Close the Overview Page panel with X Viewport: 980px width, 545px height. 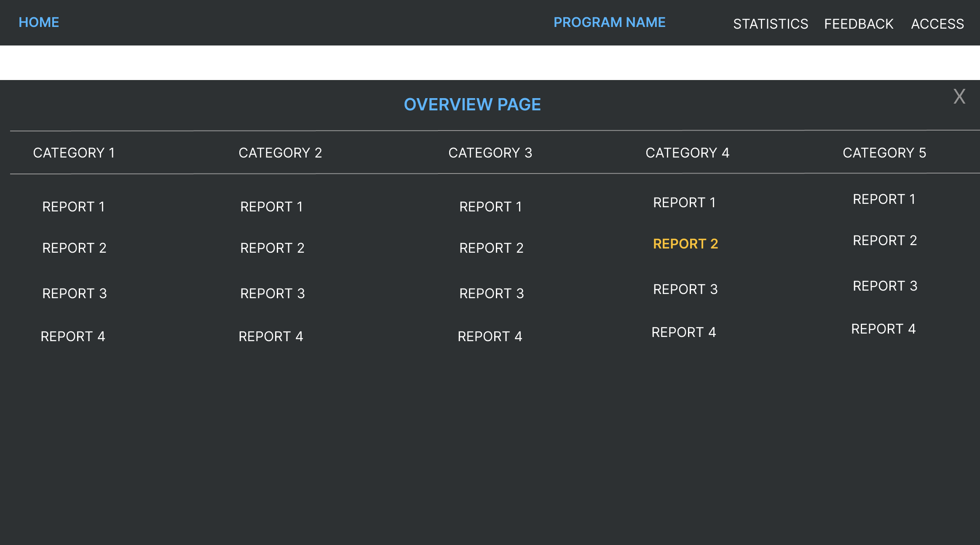point(959,97)
